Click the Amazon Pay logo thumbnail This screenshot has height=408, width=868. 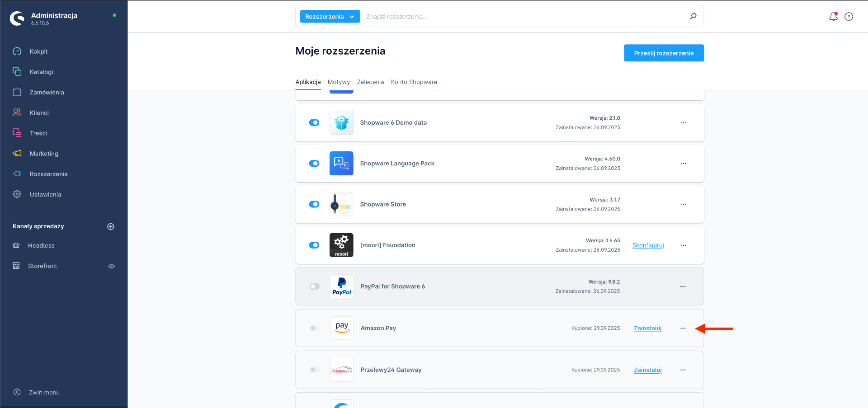coord(342,328)
